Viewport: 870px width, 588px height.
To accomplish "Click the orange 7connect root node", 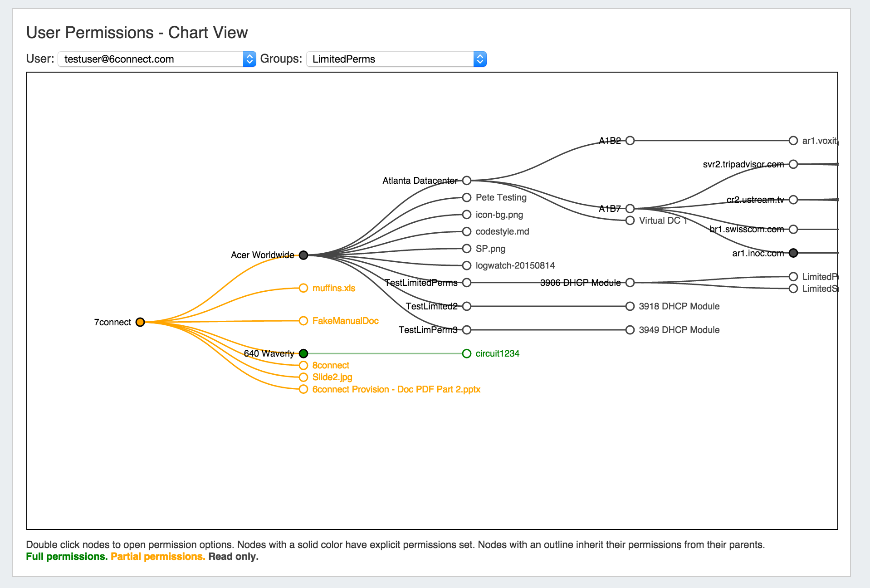I will point(140,322).
